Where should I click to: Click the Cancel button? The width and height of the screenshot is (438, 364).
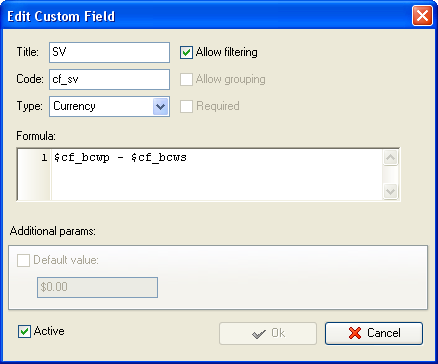click(x=374, y=333)
